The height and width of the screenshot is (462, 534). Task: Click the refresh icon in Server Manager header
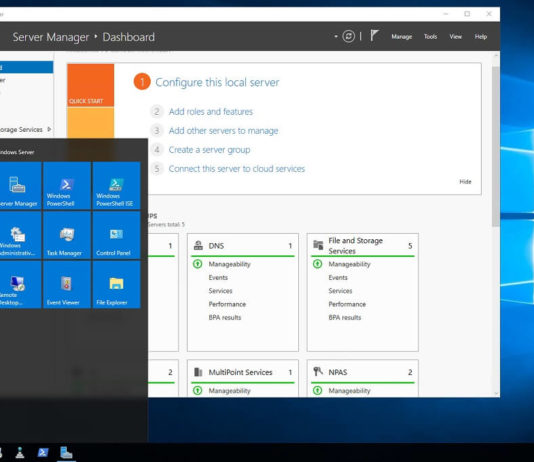coord(348,36)
